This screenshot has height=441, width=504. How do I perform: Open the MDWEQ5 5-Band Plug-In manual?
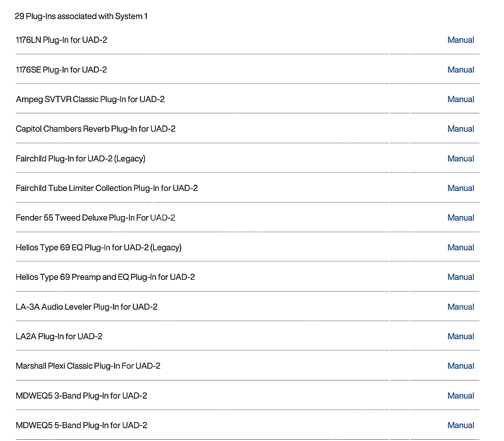pyautogui.click(x=461, y=425)
